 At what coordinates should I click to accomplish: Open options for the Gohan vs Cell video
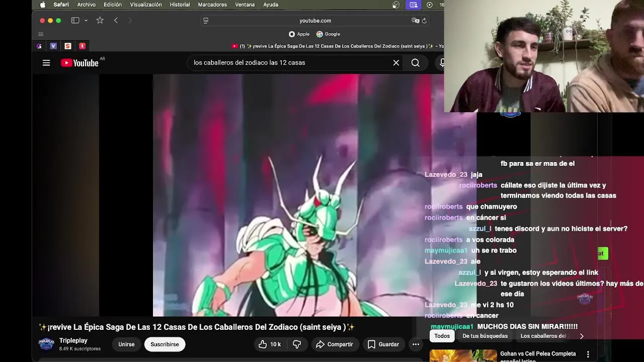(588, 355)
